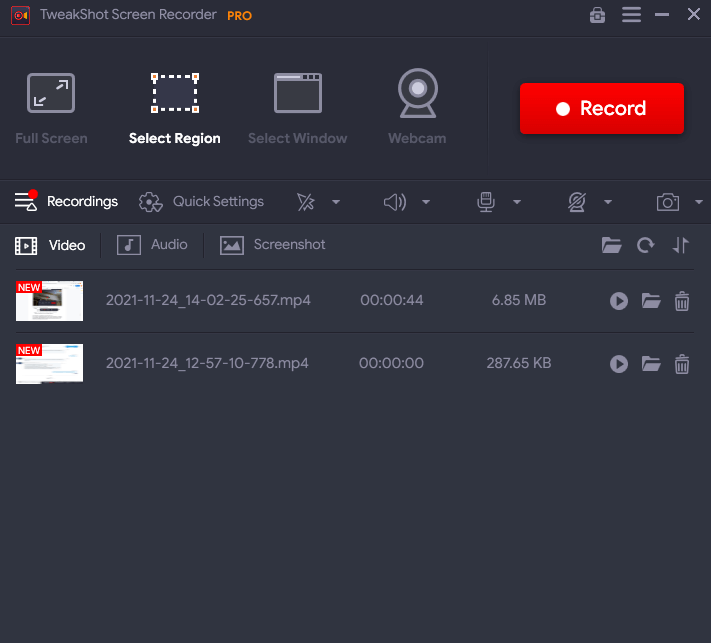This screenshot has height=643, width=711.
Task: Open thumbnail of 12-57-10-778 recording
Action: click(49, 364)
